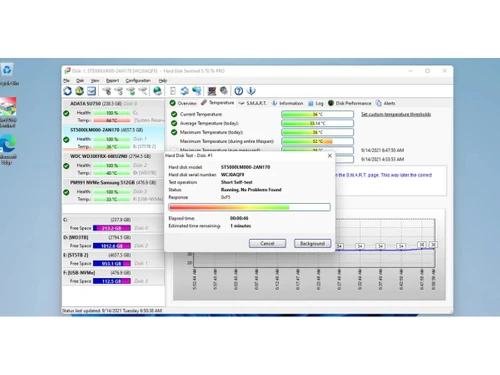Image resolution: width=500 pixels, height=375 pixels.
Task: Open the Information tab
Action: (287, 103)
